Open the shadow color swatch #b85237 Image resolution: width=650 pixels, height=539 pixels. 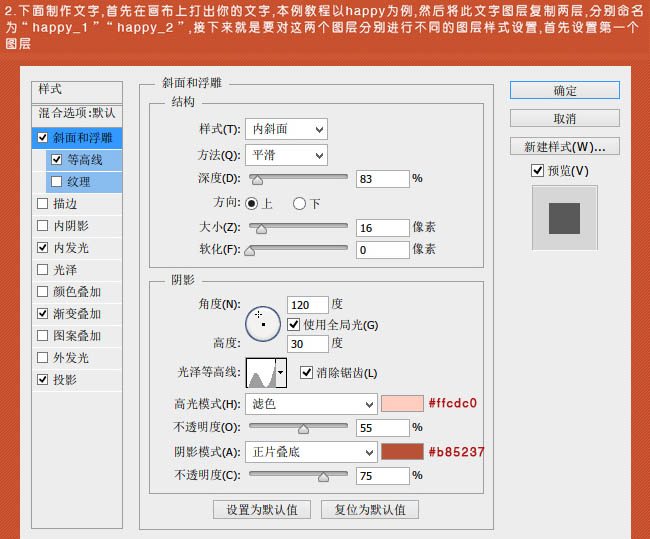coord(402,452)
